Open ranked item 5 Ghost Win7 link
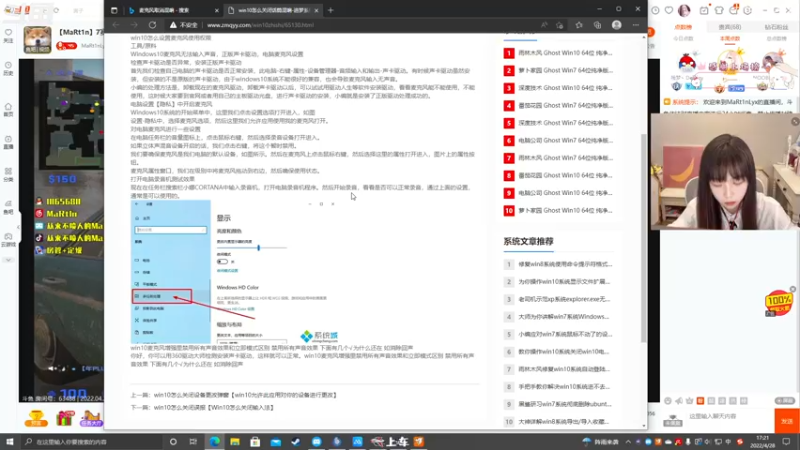This screenshot has height=450, width=800. 565,122
